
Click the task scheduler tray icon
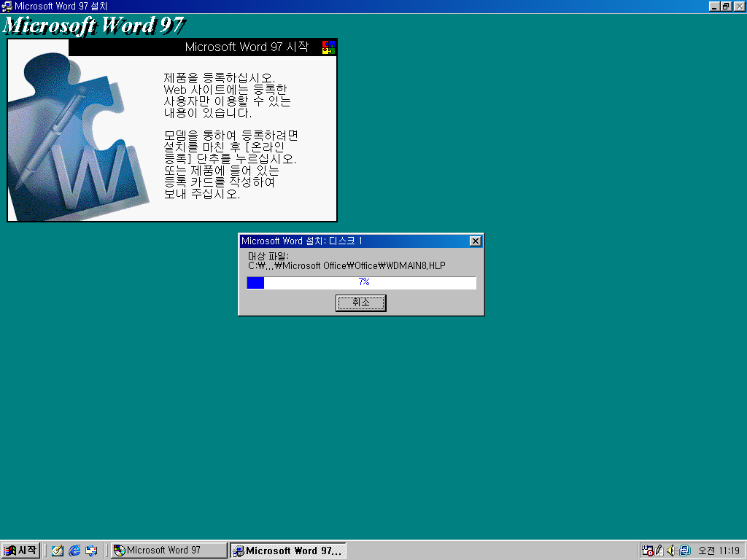(647, 551)
